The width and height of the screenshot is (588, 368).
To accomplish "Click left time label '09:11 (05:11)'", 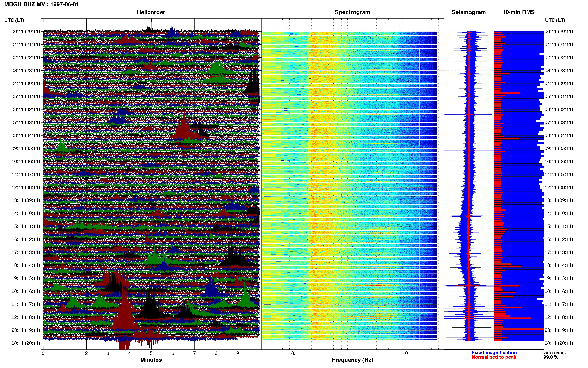I will (x=26, y=148).
